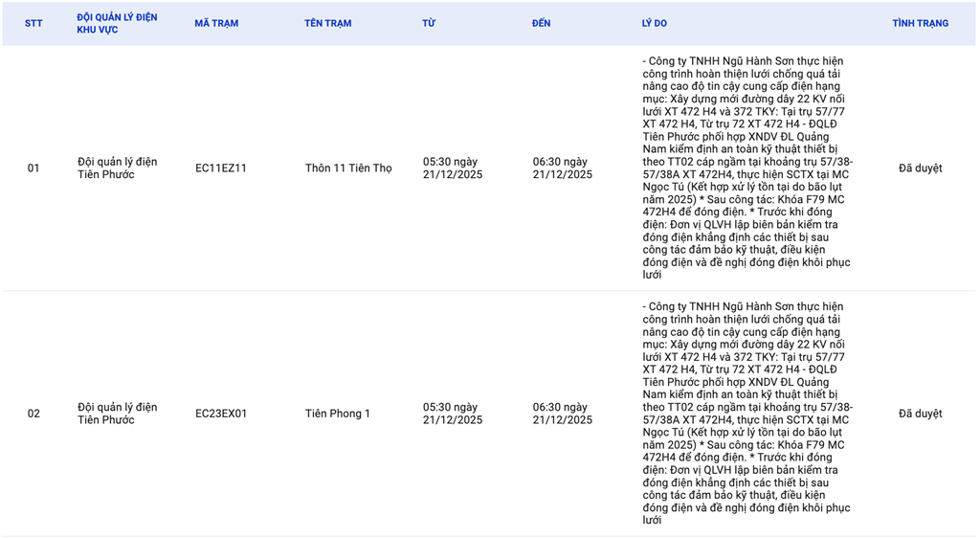This screenshot has height=538, width=980.
Task: Click the ĐẾN column header
Action: [542, 24]
